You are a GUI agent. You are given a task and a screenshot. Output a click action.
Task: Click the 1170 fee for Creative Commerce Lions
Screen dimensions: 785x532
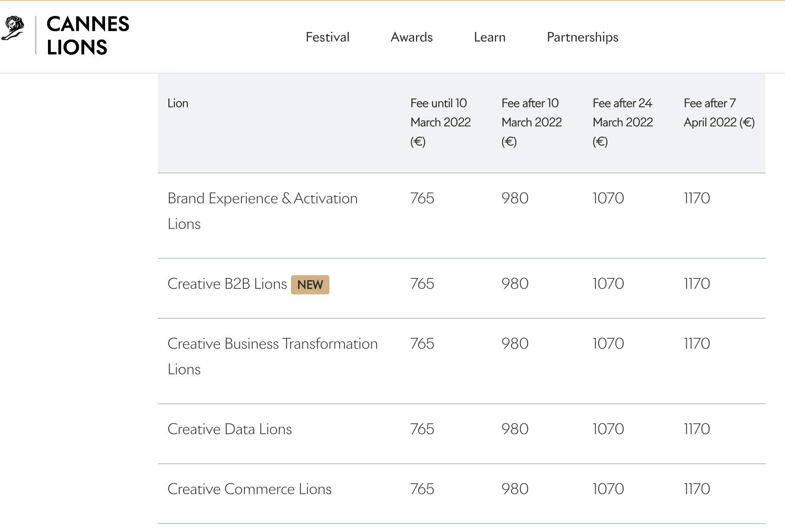[x=697, y=489]
